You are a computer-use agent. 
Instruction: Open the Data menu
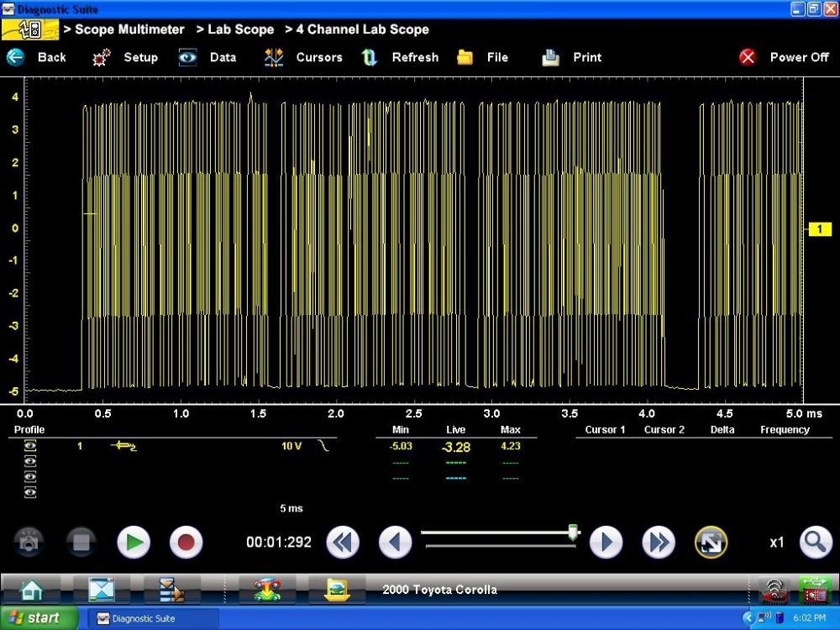click(223, 58)
